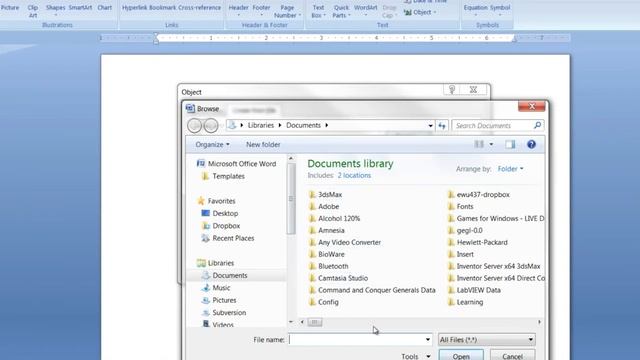The image size is (640, 360).
Task: Select Subversion library in the navigation pane
Action: 224,313
